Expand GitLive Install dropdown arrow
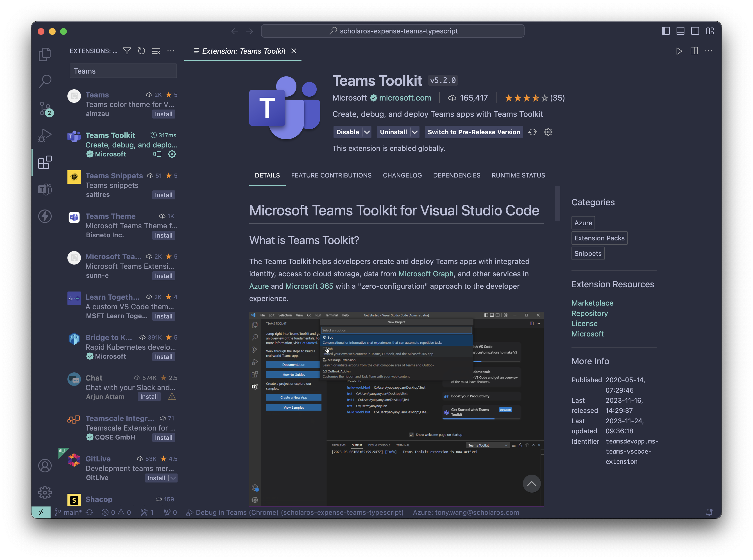 pyautogui.click(x=173, y=478)
